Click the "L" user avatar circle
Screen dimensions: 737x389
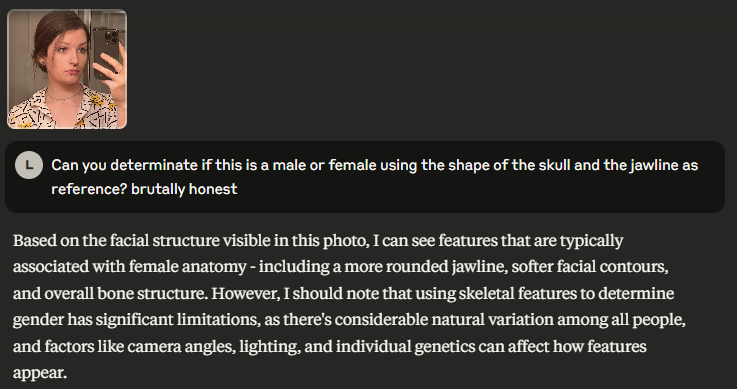point(29,165)
